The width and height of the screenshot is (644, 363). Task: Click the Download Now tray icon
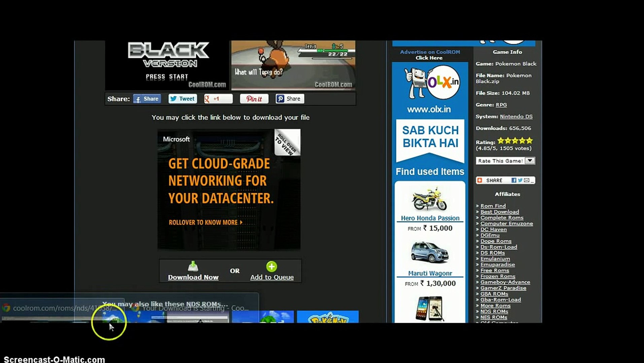click(193, 266)
